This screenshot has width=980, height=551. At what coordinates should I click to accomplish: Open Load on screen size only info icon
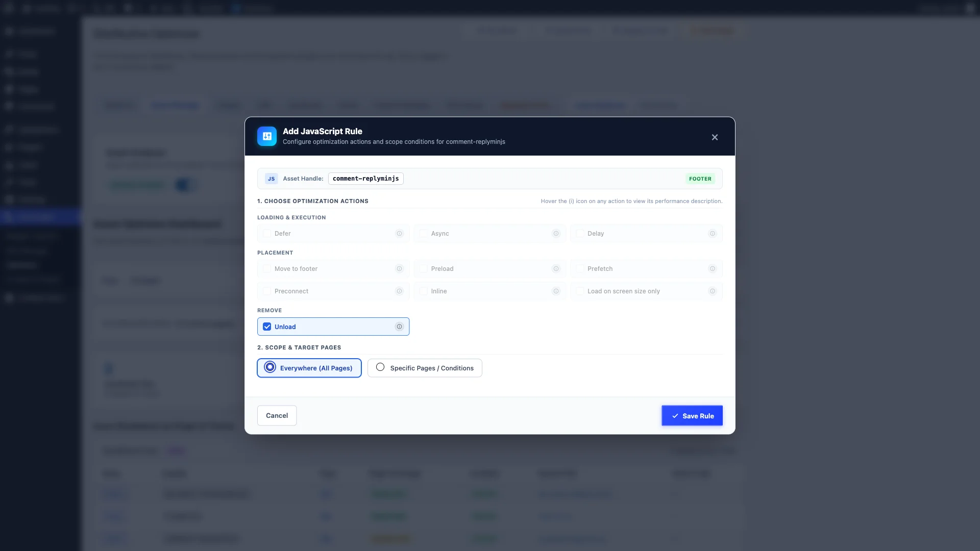pos(713,291)
